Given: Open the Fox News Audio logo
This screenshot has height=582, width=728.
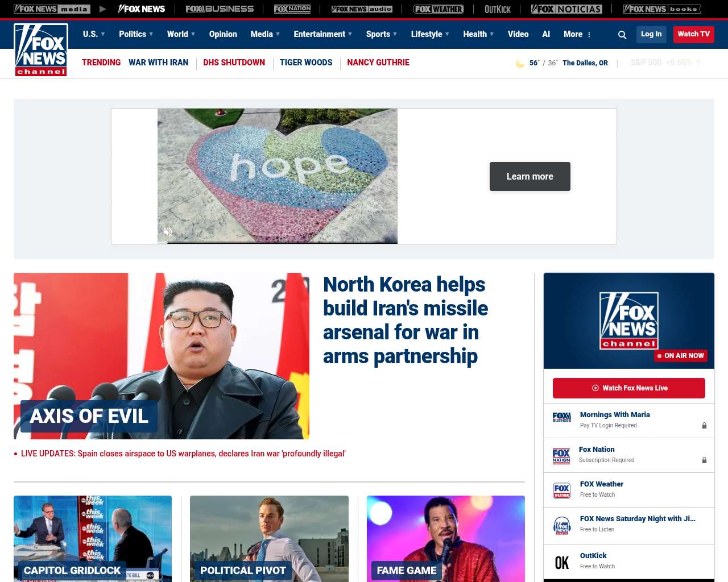Looking at the screenshot, I should pyautogui.click(x=362, y=9).
